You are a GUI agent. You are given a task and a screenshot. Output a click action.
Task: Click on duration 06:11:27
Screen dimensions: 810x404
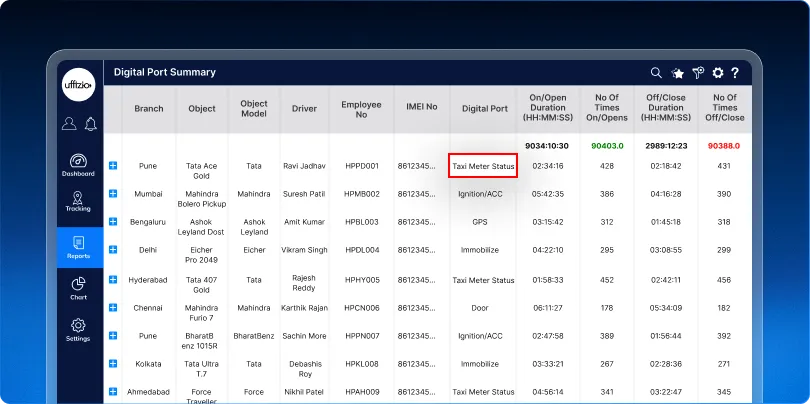click(548, 308)
